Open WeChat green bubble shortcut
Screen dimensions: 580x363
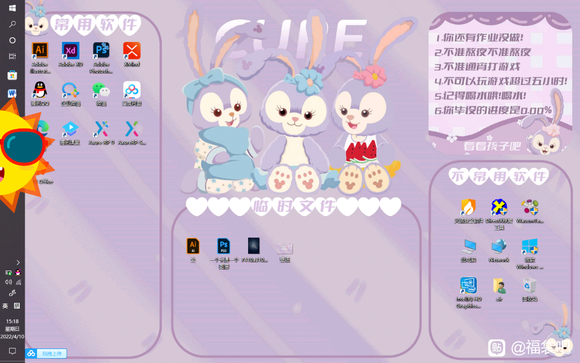click(x=101, y=90)
